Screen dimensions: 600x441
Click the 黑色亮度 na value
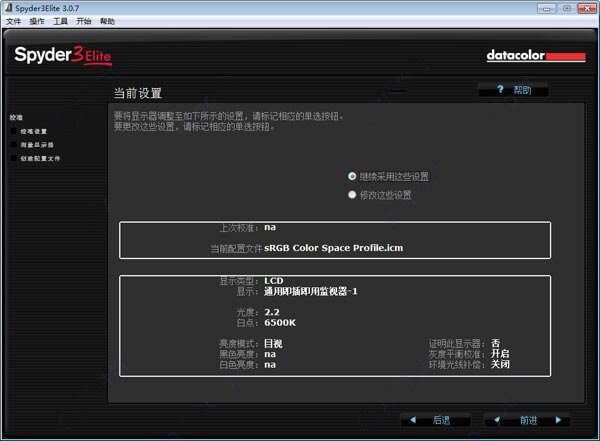coord(270,354)
